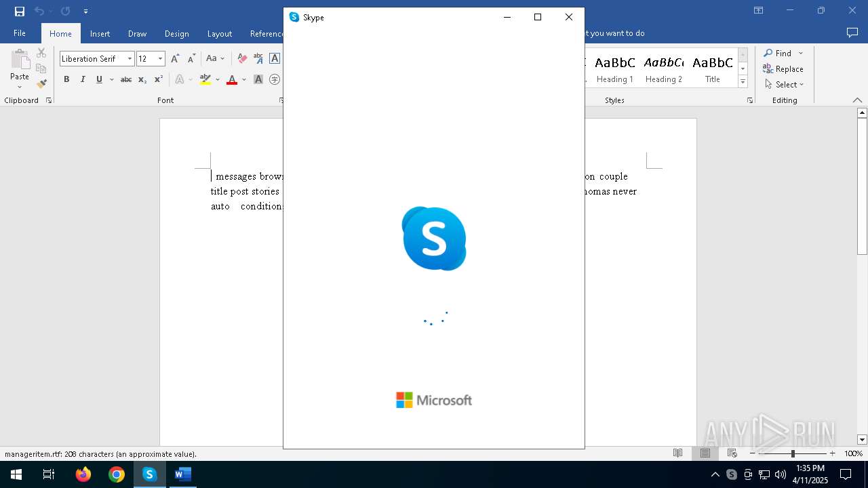Viewport: 868px width, 488px height.
Task: Toggle Bold formatting
Action: [x=66, y=79]
